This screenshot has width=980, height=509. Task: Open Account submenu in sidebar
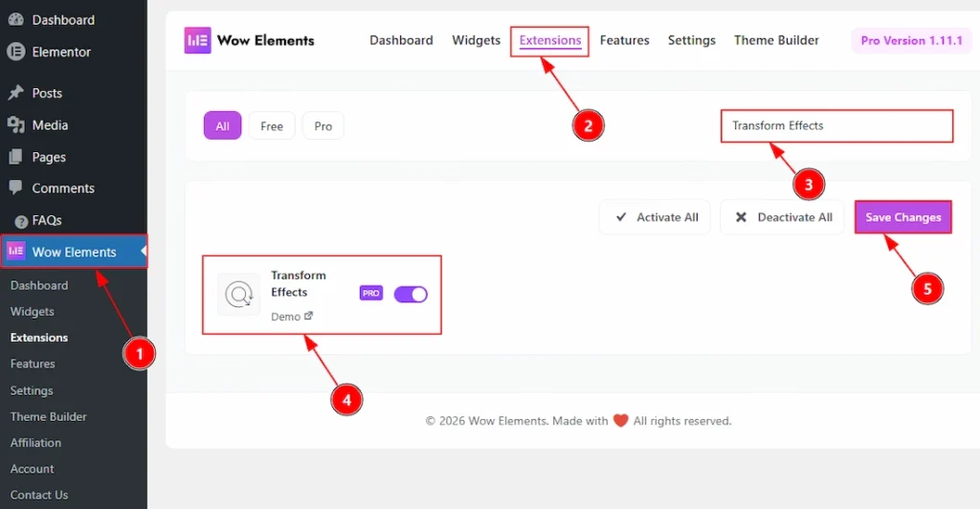click(x=32, y=469)
